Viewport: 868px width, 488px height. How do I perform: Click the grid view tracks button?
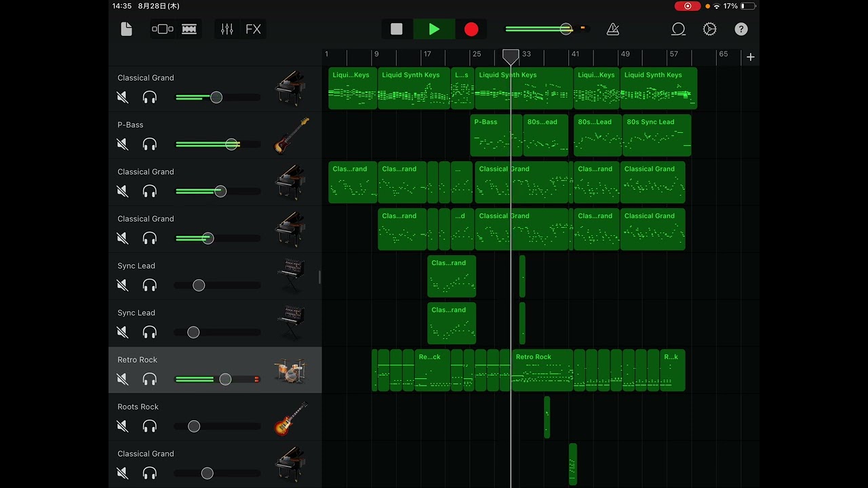[x=189, y=29]
